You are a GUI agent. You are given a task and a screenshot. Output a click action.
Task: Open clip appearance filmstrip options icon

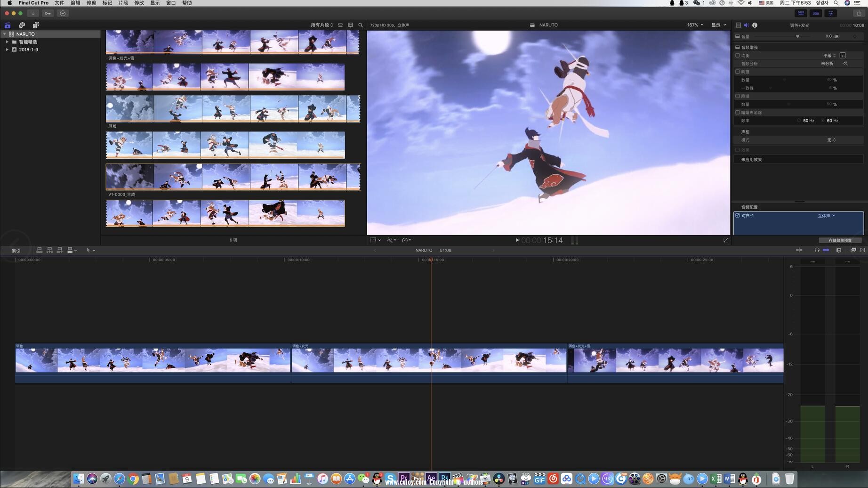pos(350,25)
